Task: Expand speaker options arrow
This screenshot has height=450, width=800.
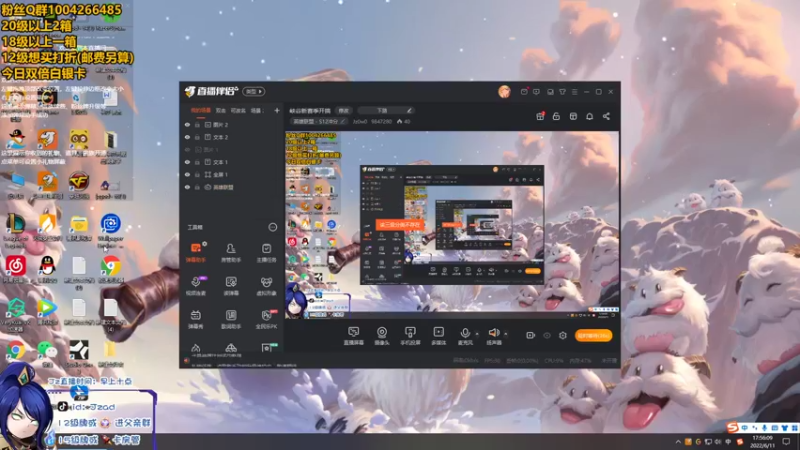Action: pos(506,334)
